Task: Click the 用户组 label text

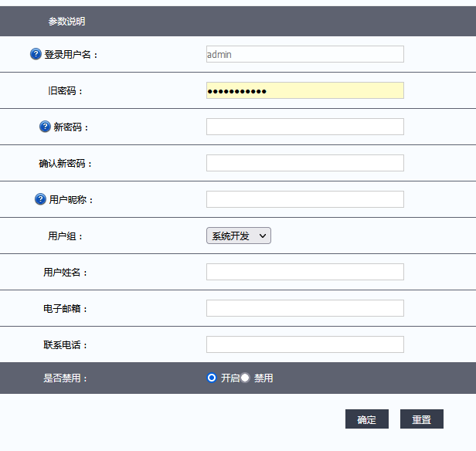Action: 66,236
